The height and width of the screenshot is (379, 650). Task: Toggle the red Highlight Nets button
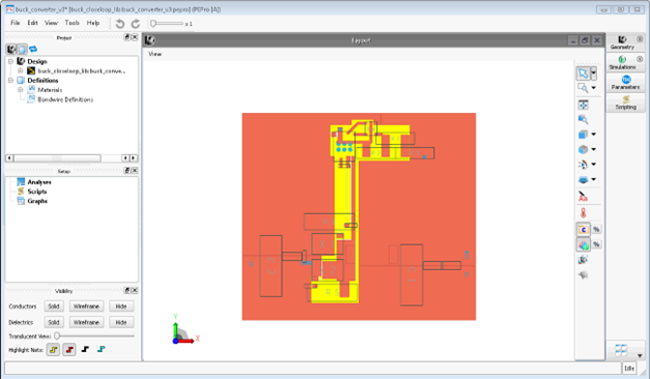[x=69, y=350]
